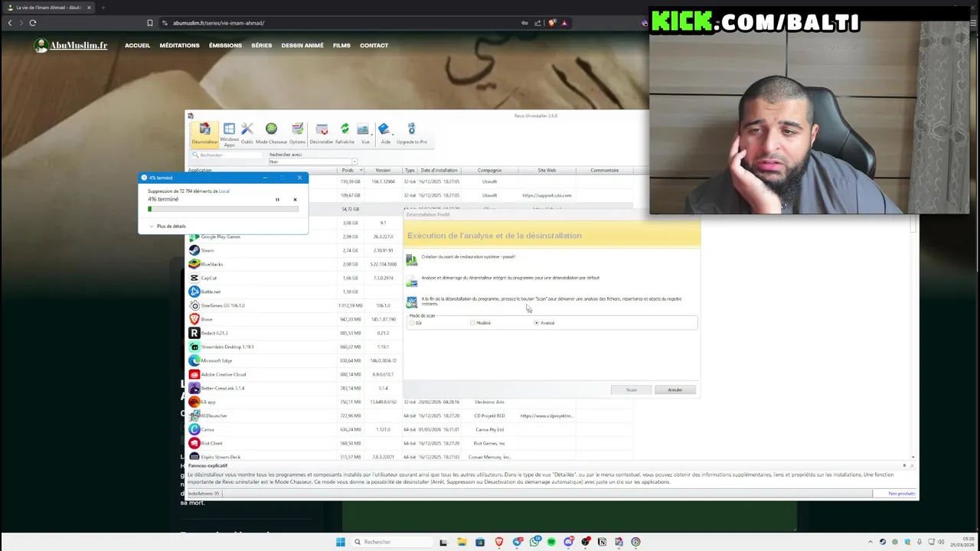Click the Nos produits link
Screen dimensions: 980x551
click(x=901, y=494)
